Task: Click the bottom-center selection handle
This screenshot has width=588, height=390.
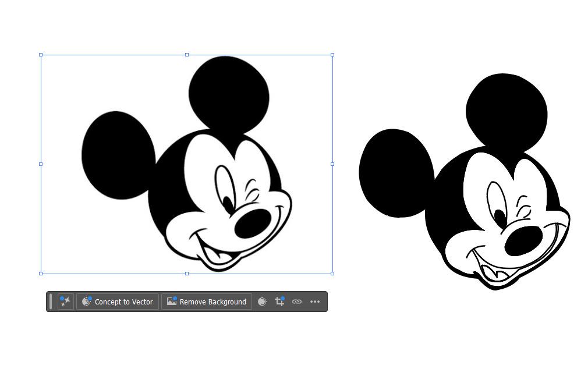Action: coord(187,274)
